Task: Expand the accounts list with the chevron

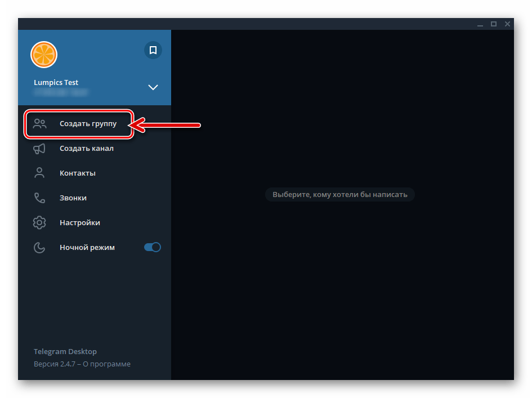Action: (x=153, y=87)
